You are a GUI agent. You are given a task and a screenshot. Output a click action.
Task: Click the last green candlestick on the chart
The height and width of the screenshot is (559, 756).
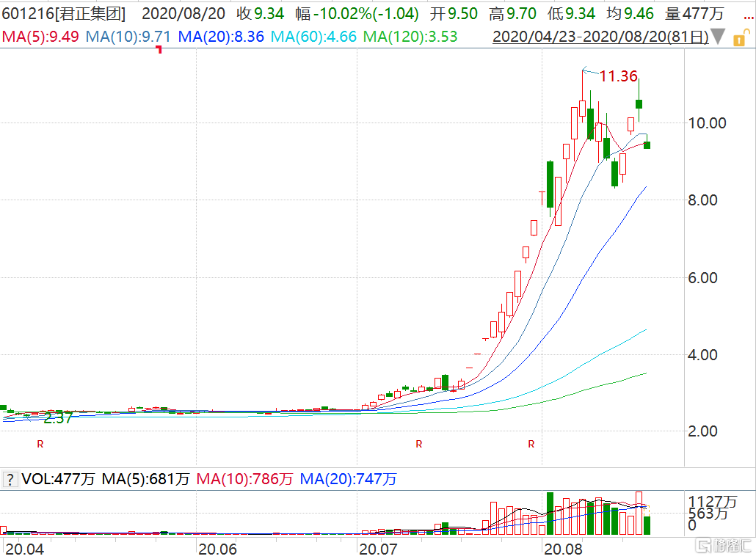tap(647, 145)
